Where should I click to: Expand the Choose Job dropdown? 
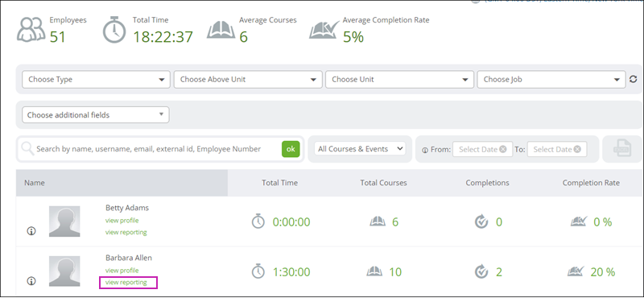click(551, 79)
